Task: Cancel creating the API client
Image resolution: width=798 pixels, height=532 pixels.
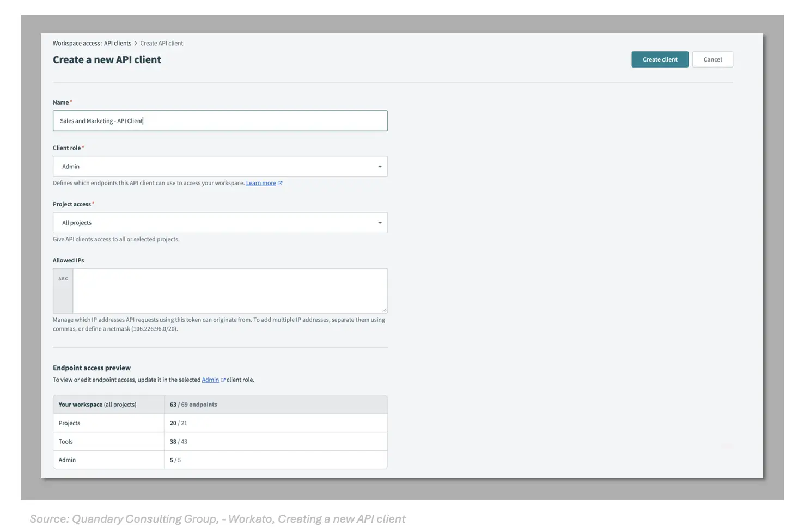Action: pos(712,59)
